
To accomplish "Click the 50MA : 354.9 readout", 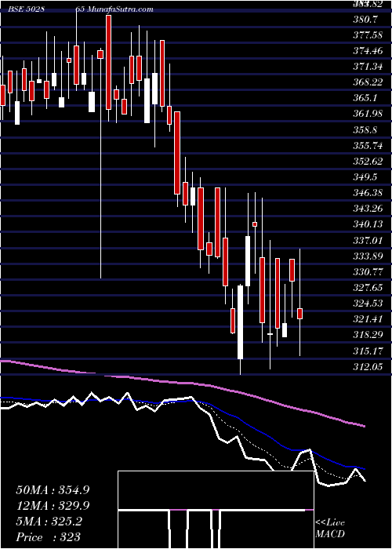I will click(x=53, y=490).
